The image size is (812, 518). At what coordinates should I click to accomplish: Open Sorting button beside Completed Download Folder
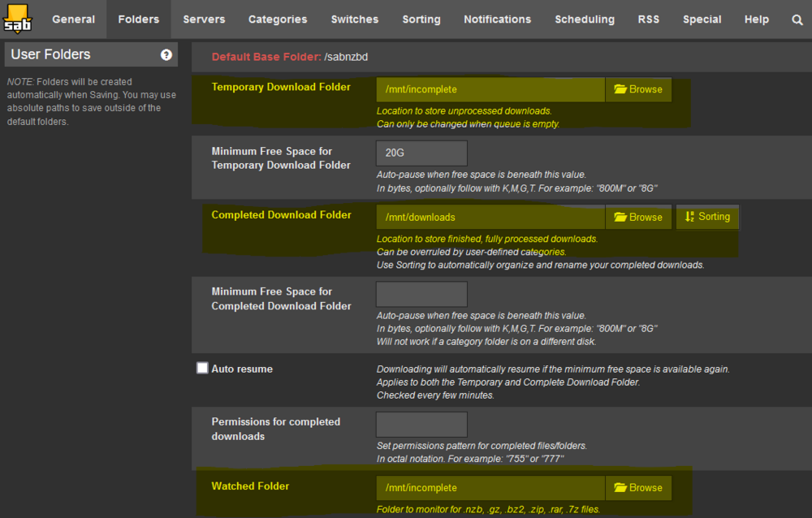tap(707, 217)
